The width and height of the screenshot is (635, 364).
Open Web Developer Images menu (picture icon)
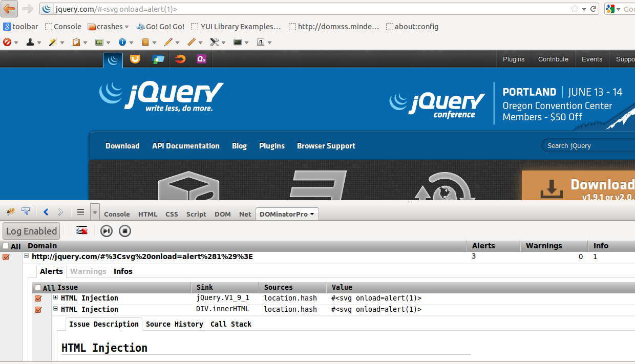[x=102, y=42]
